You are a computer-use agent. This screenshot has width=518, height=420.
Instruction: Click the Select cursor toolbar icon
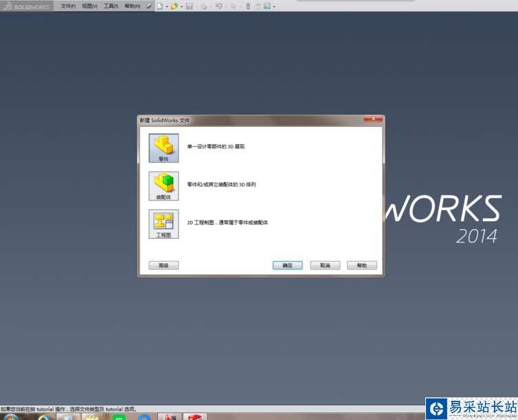click(x=233, y=6)
